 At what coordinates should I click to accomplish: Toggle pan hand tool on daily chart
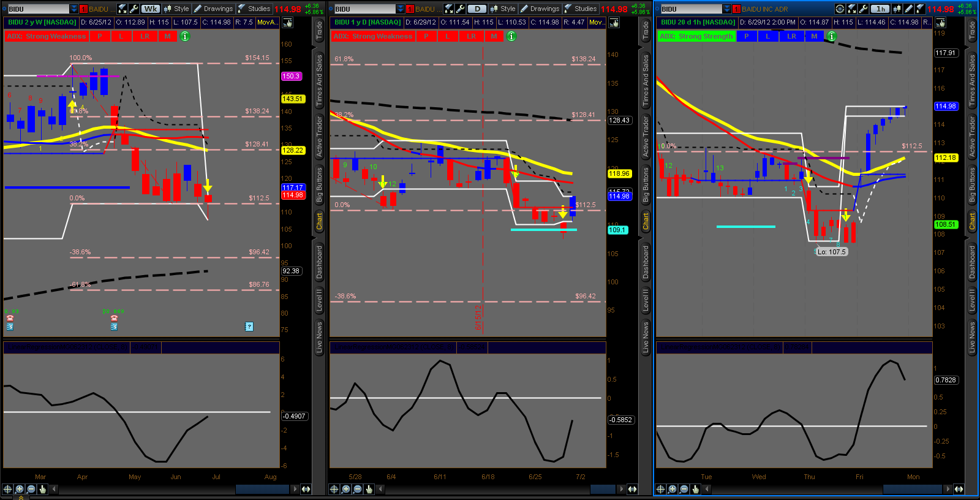pyautogui.click(x=369, y=489)
